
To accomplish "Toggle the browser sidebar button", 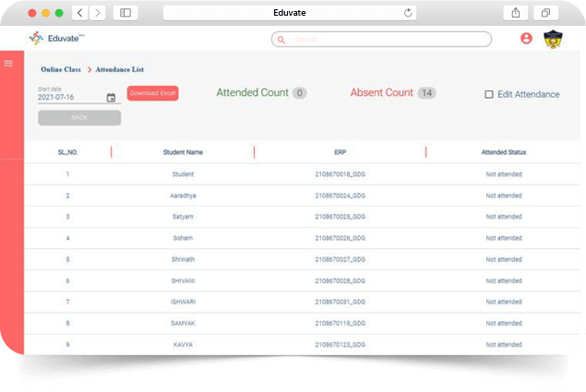I will pyautogui.click(x=126, y=13).
